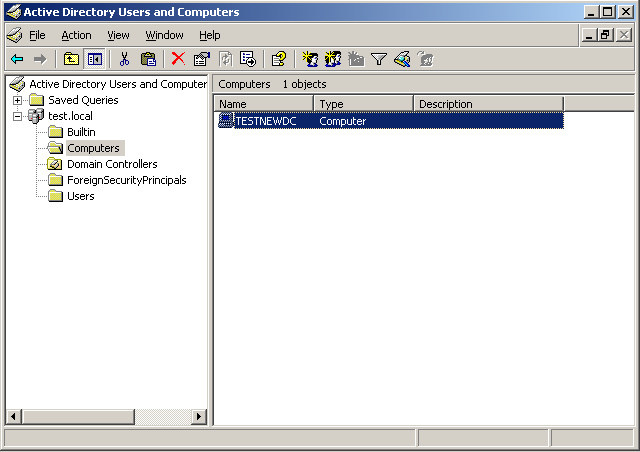Click the TESTNEWDC computer icon
Image resolution: width=640 pixels, height=452 pixels.
pyautogui.click(x=226, y=120)
